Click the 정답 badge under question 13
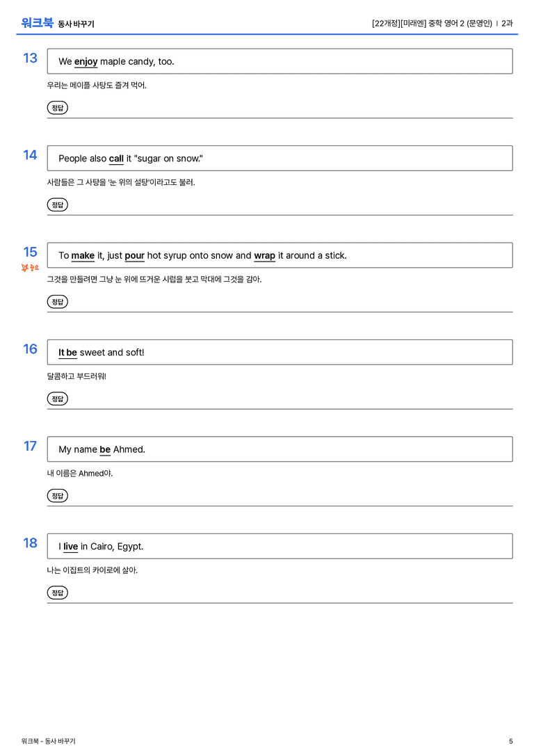 click(x=57, y=108)
